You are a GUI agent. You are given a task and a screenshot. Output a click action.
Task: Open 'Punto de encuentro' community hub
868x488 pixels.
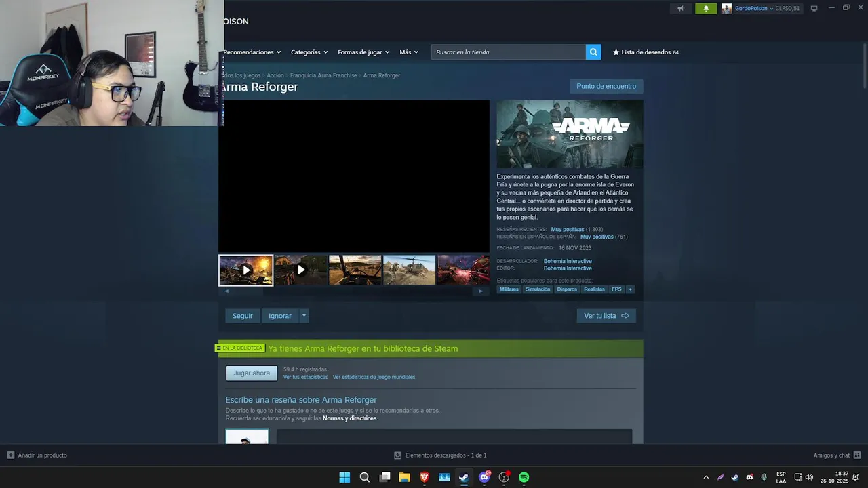pyautogui.click(x=606, y=86)
